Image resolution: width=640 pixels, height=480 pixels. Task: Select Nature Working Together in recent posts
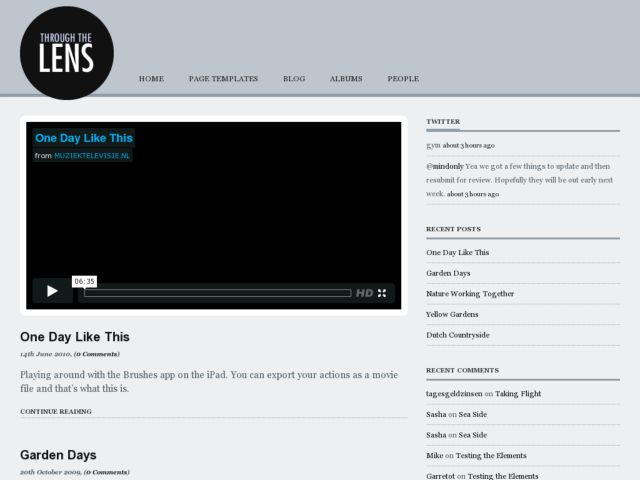470,294
